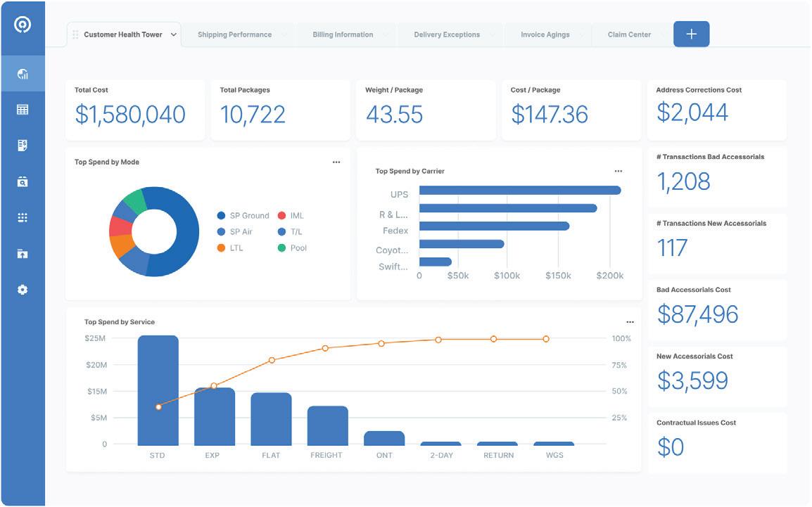This screenshot has height=507, width=812.
Task: Toggle the LTL orange legend swatch
Action: point(221,248)
